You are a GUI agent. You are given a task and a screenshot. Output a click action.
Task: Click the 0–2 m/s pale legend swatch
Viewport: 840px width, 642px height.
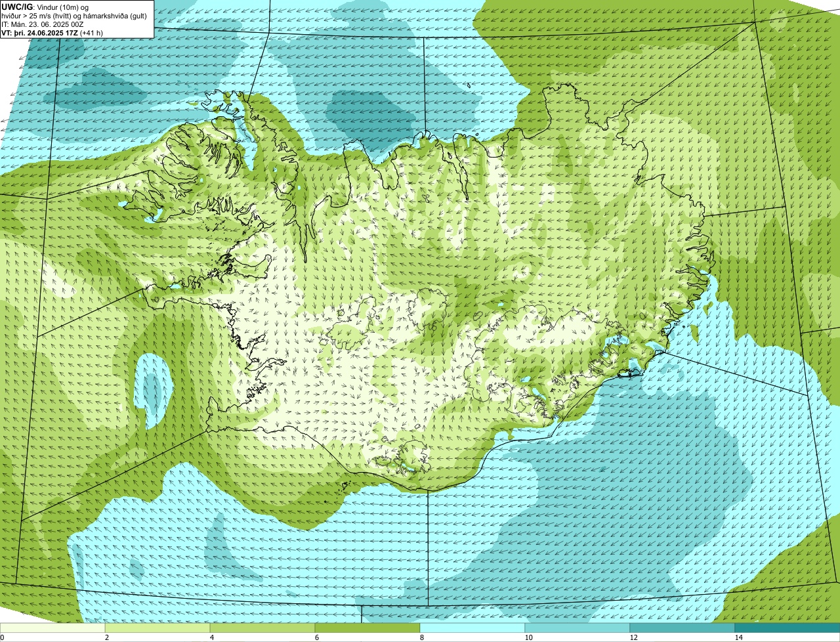tap(52, 628)
